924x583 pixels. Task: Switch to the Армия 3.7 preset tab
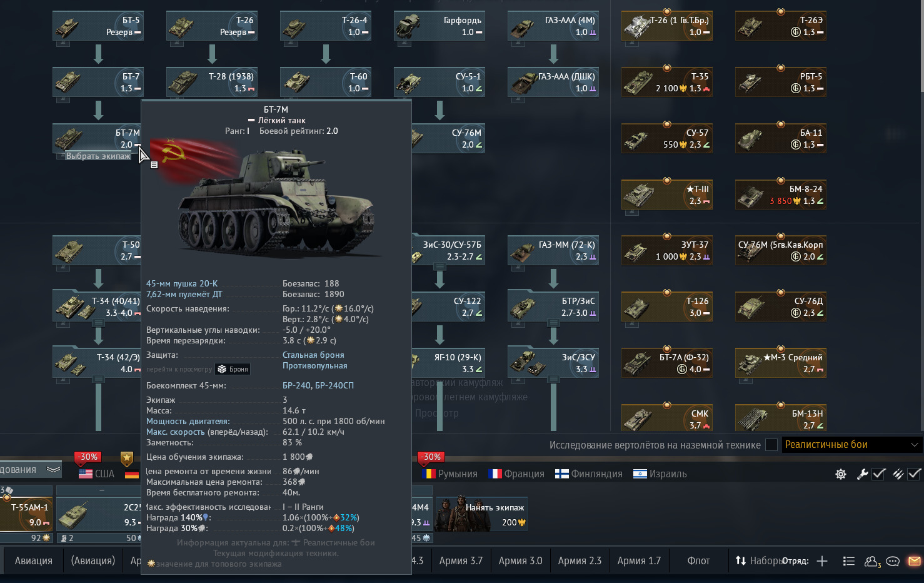coord(461,560)
